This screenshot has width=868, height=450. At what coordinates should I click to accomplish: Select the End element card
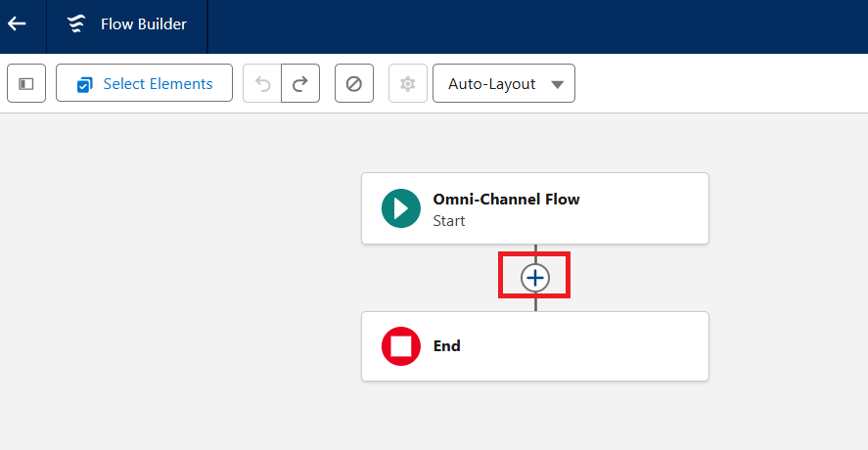coord(587,346)
